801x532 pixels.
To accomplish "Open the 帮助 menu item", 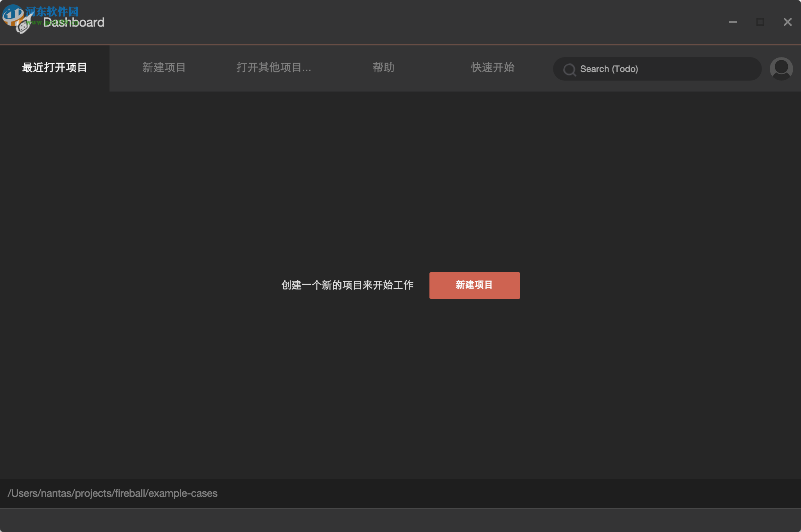I will (384, 67).
